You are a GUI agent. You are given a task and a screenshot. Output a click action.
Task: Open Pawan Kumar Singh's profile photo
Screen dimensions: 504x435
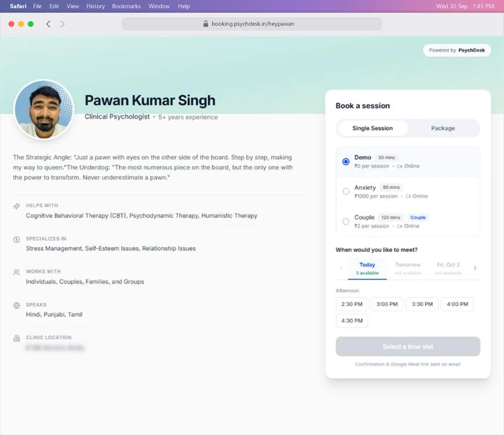click(44, 110)
